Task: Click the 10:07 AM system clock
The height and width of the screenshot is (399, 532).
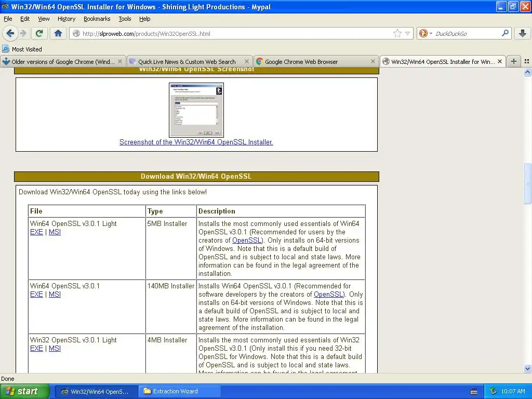Action: coord(513,391)
